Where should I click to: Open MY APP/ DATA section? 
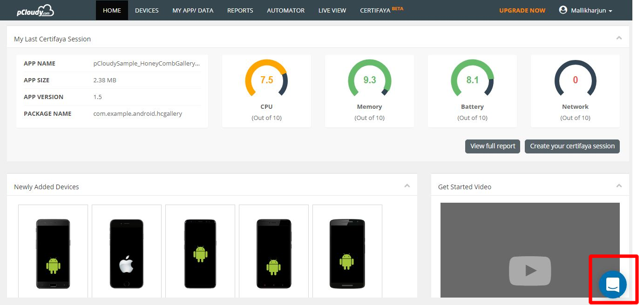193,10
